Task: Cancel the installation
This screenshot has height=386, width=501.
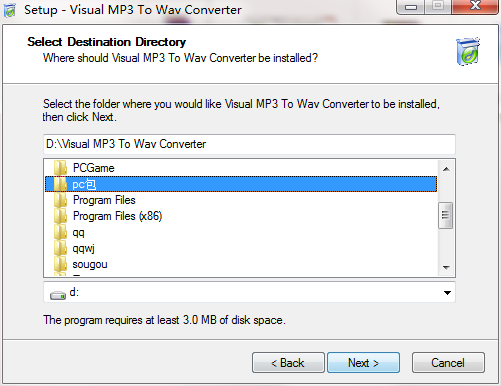Action: pos(448,362)
